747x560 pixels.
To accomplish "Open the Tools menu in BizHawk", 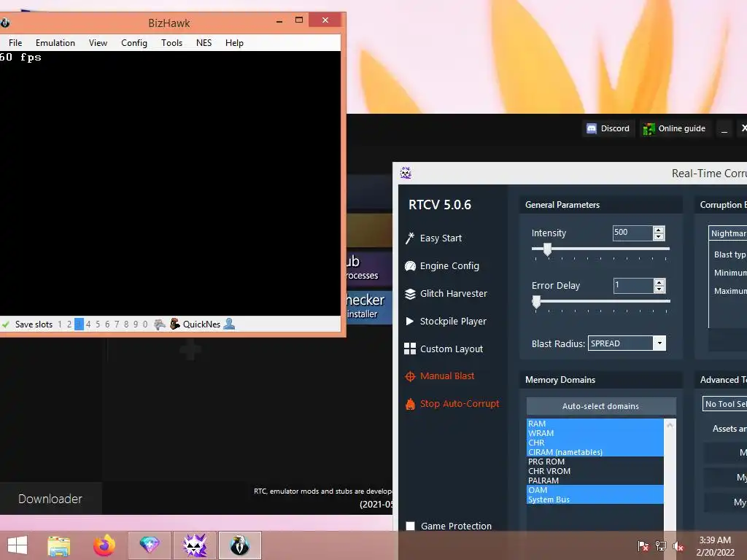I will point(172,43).
